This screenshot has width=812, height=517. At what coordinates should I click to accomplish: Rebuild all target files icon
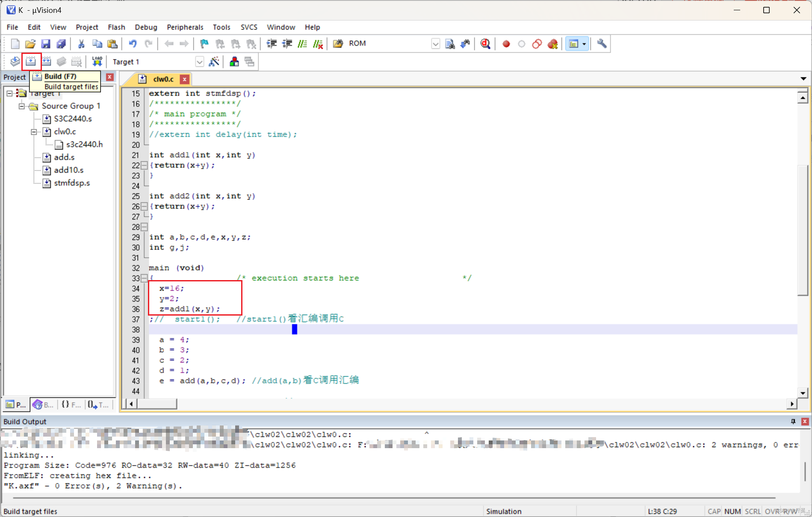46,62
